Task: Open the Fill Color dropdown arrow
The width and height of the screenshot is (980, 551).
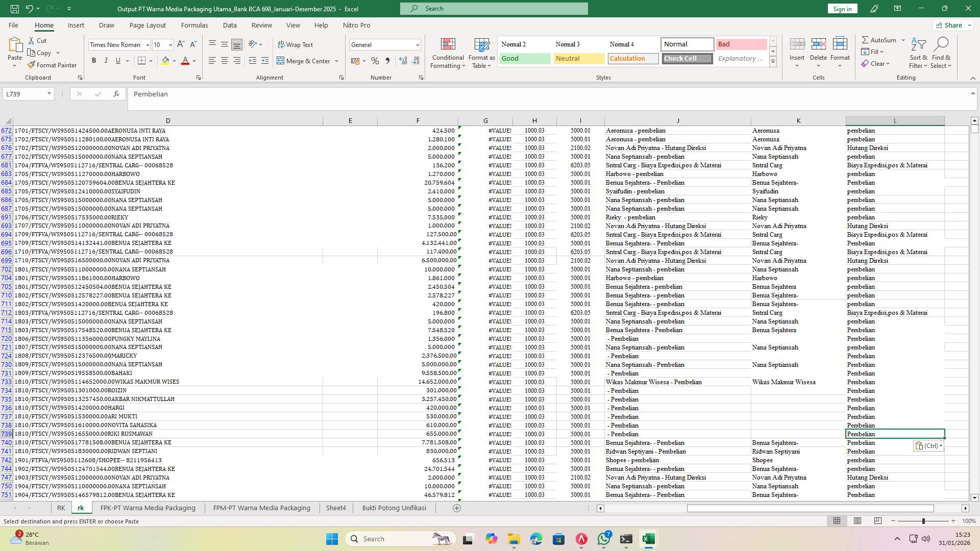Action: 174,61
